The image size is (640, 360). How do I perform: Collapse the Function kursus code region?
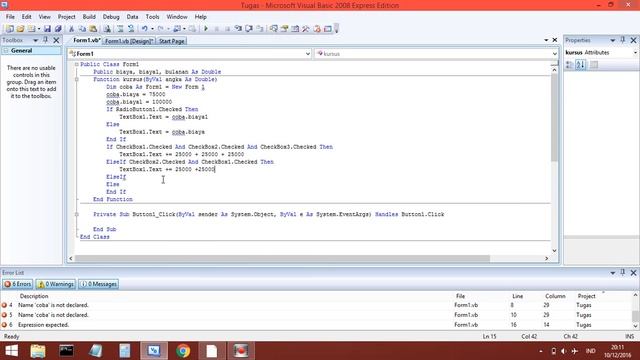pyautogui.click(x=76, y=80)
